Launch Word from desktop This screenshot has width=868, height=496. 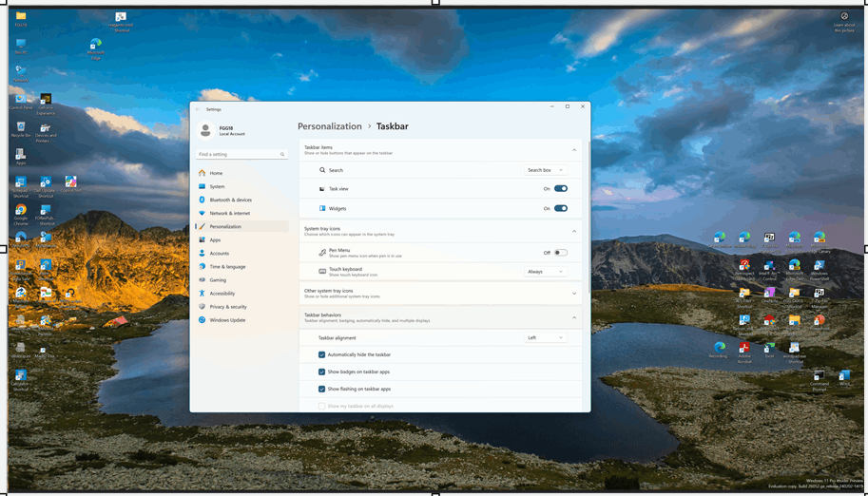click(844, 377)
